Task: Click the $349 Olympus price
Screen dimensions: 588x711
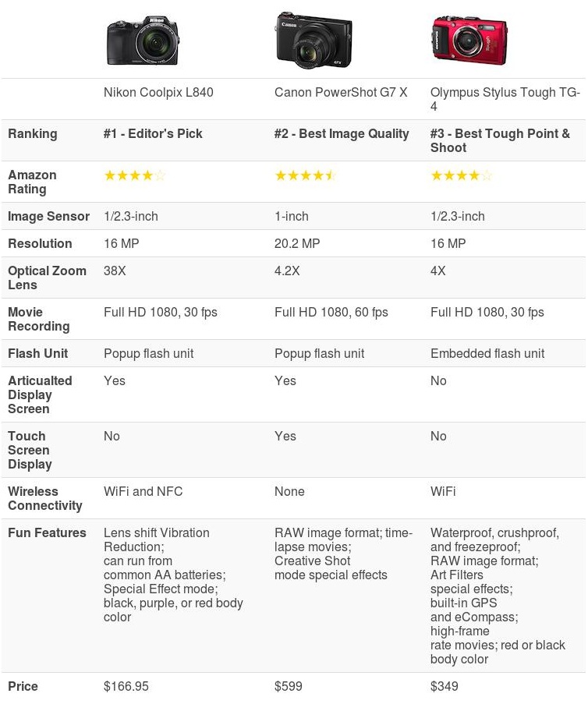Action: click(445, 687)
